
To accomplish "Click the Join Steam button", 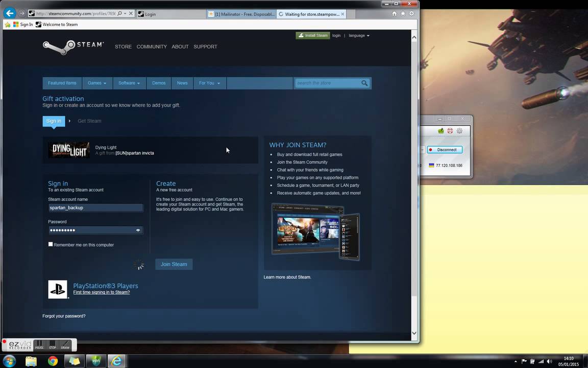I will tap(174, 264).
